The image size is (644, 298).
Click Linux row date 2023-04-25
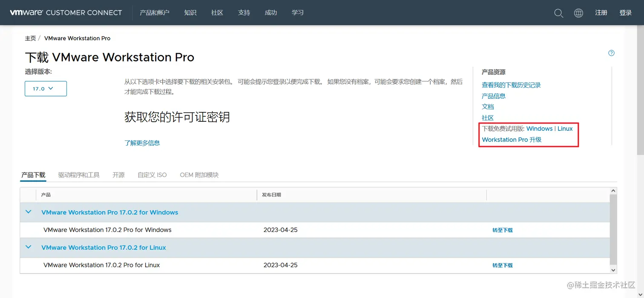click(280, 265)
